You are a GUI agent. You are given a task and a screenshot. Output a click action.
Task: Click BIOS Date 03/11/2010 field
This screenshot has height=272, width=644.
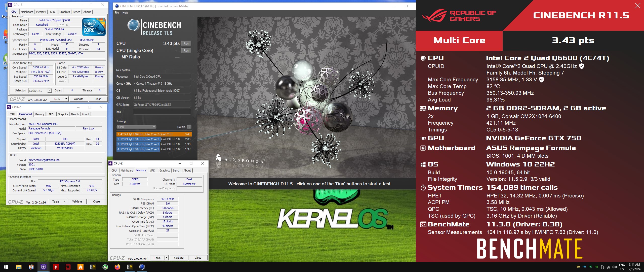(65, 169)
